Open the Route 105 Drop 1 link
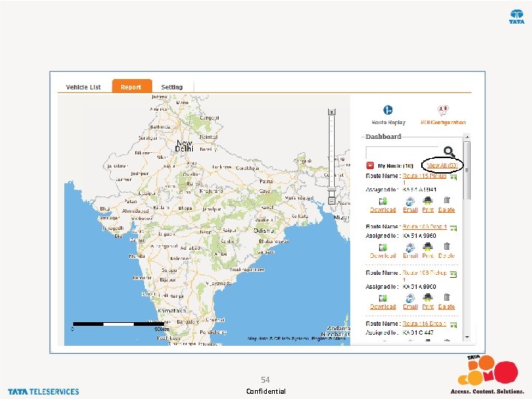This screenshot has width=532, height=399. pyautogui.click(x=424, y=227)
